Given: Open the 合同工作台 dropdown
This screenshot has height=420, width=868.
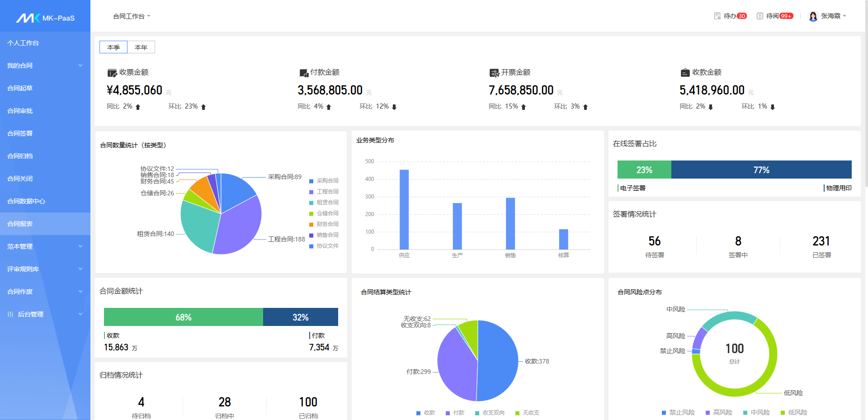Looking at the screenshot, I should pos(132,16).
